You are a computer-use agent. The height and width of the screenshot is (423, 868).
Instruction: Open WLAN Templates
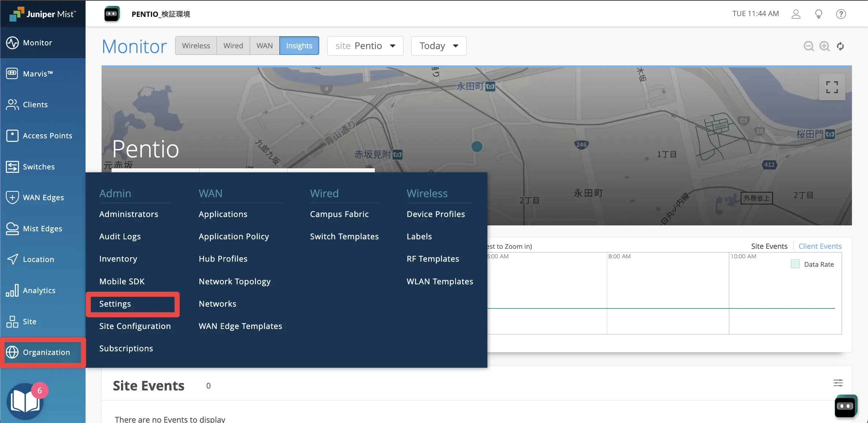(x=440, y=281)
